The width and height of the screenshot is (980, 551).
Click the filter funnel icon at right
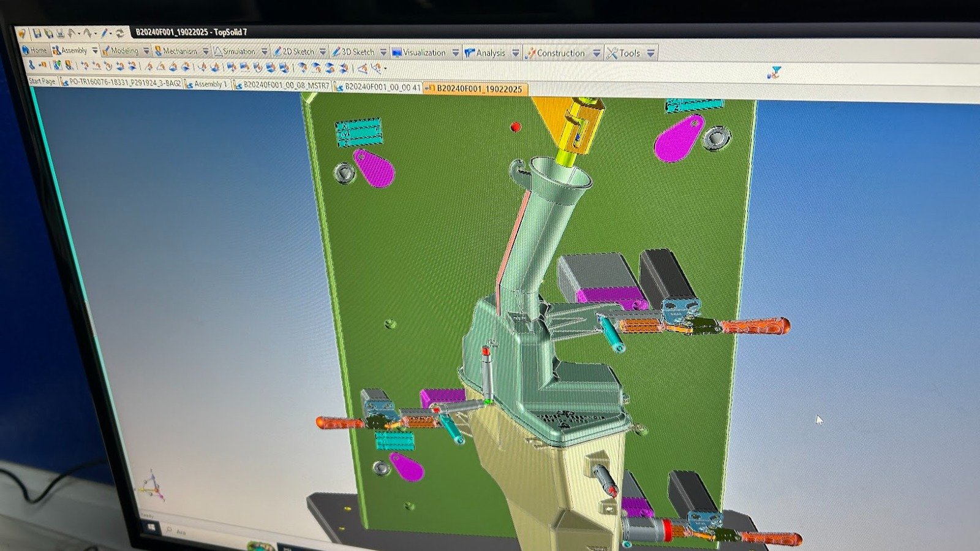pos(775,73)
